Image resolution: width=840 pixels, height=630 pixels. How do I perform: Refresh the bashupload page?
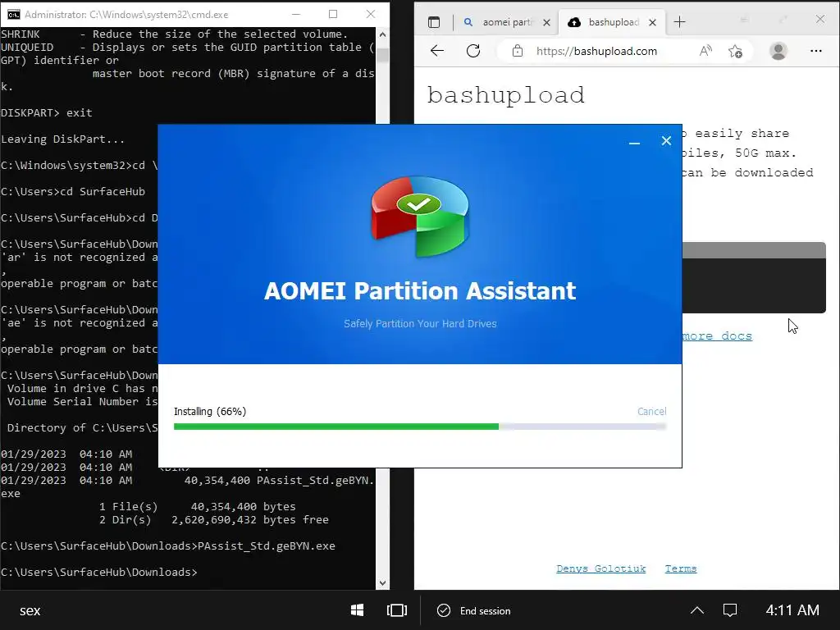pyautogui.click(x=473, y=51)
